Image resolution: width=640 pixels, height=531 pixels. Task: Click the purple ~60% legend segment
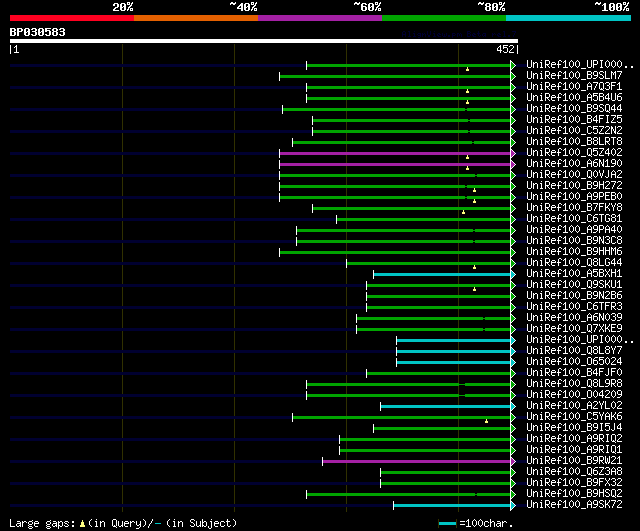point(320,18)
